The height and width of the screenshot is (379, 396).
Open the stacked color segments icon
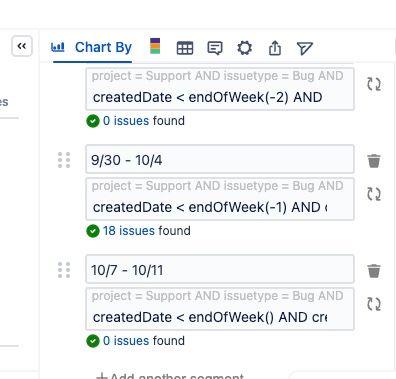coord(155,46)
